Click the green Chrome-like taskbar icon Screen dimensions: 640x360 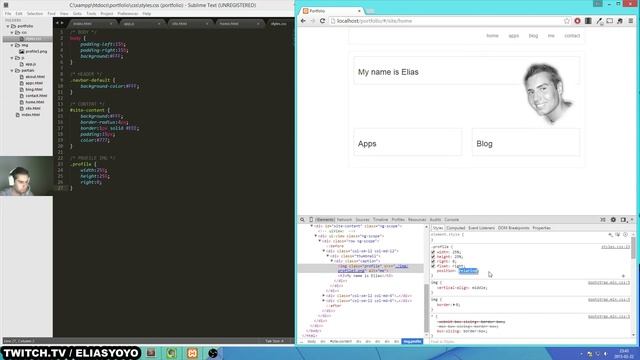[x=171, y=353]
